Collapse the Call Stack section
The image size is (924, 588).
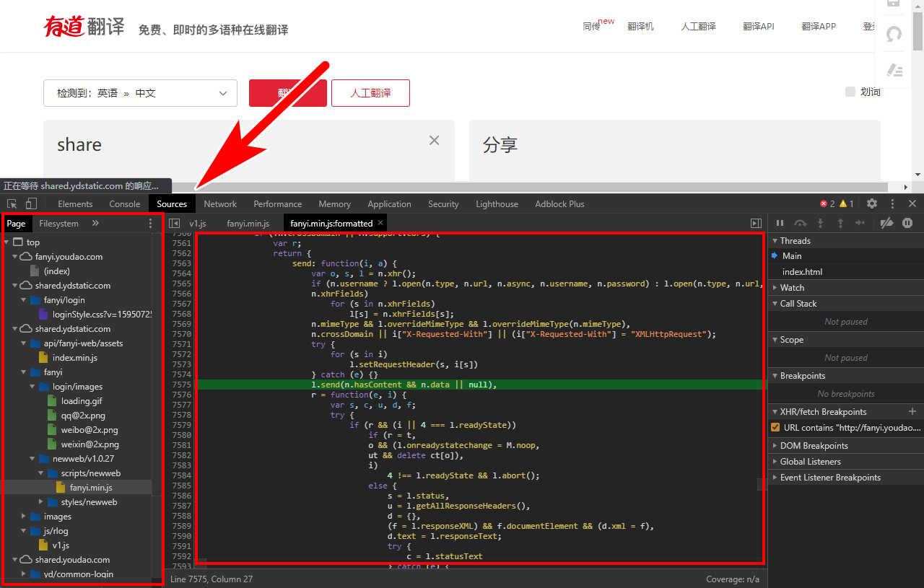[x=775, y=303]
